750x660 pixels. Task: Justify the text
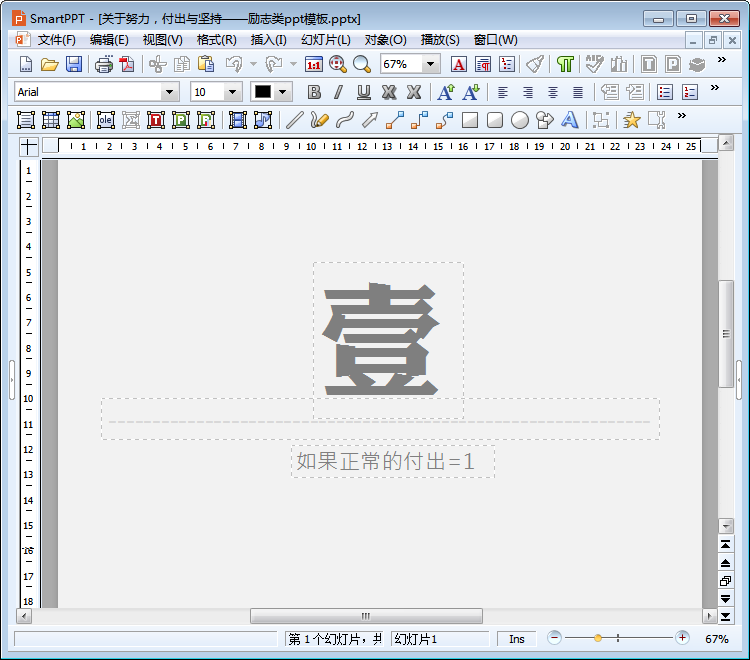[x=578, y=92]
